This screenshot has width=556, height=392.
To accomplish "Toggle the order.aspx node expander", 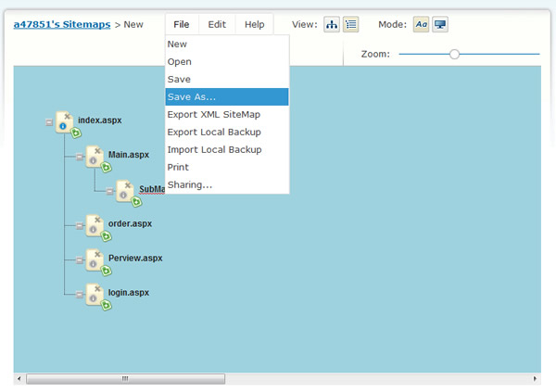I will [x=80, y=224].
